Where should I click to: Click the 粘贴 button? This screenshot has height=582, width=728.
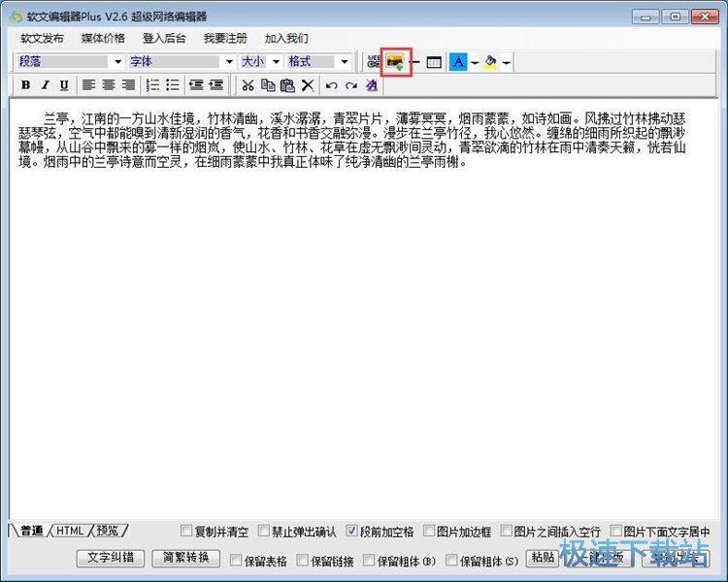coord(543,558)
